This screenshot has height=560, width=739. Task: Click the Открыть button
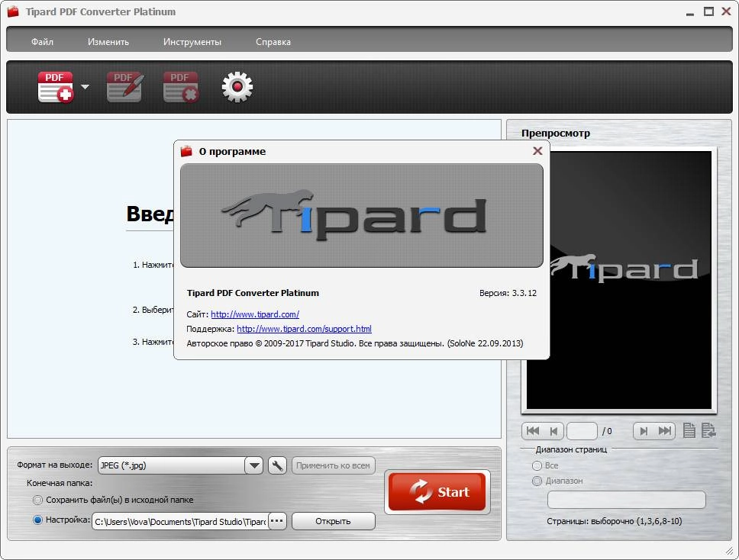(x=333, y=521)
